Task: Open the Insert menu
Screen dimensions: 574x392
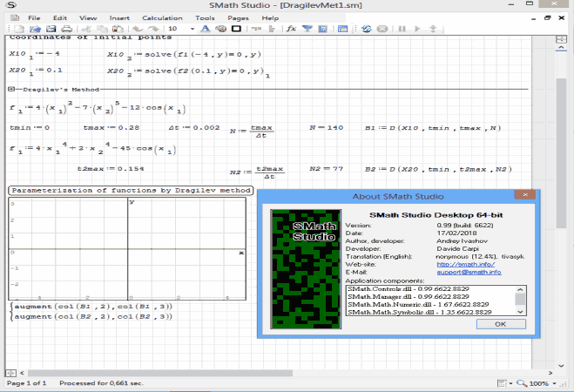Action: 119,17
